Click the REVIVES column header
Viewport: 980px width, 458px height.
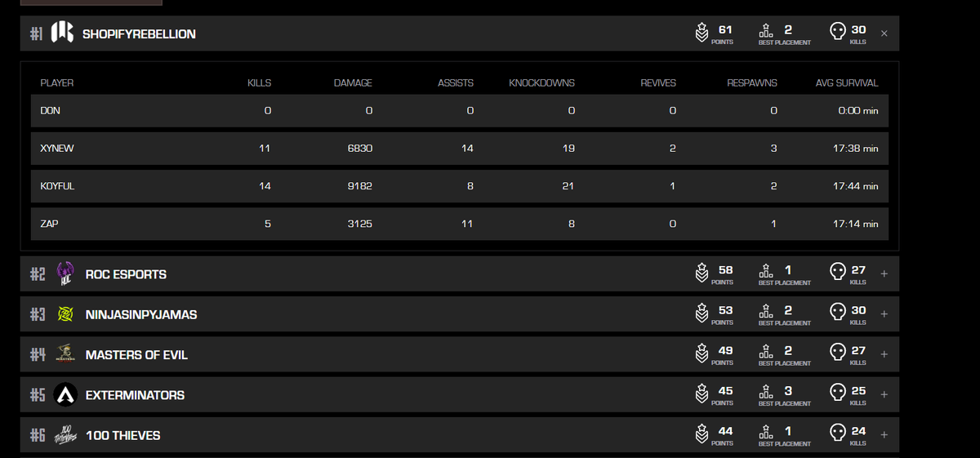tap(658, 83)
